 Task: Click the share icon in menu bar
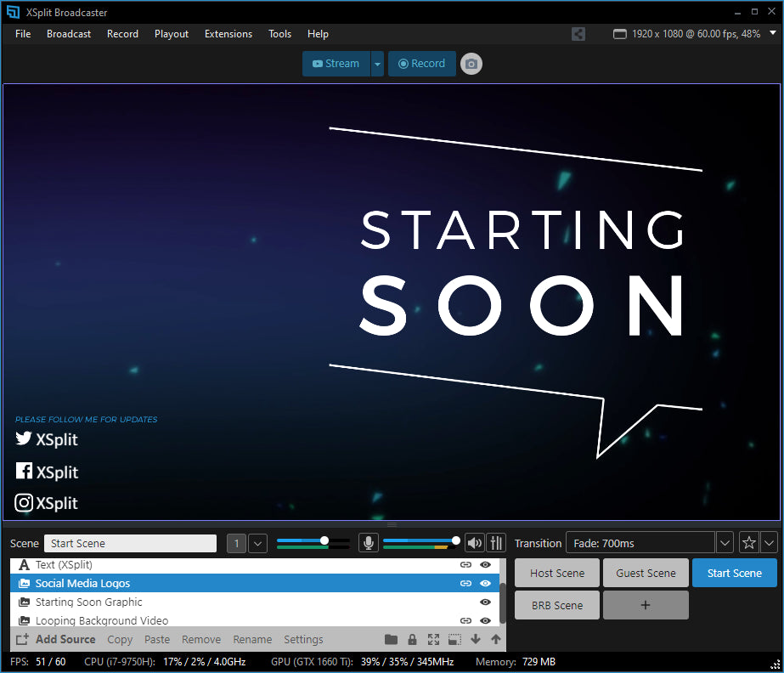tap(578, 34)
